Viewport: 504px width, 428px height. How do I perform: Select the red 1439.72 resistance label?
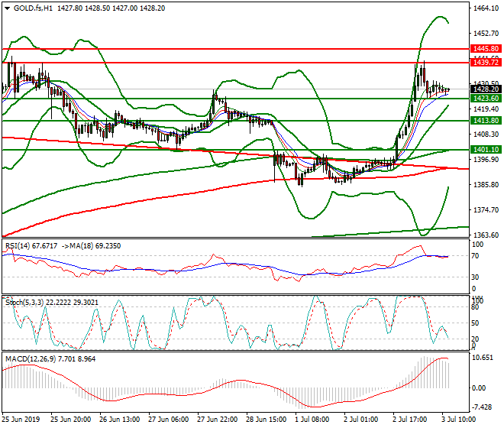point(486,63)
